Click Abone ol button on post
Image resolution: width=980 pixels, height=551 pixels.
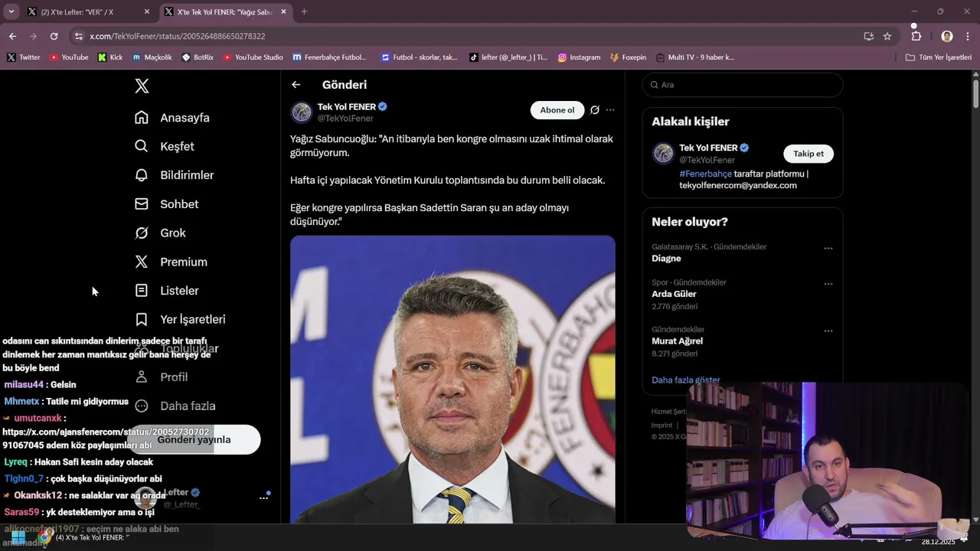[557, 110]
